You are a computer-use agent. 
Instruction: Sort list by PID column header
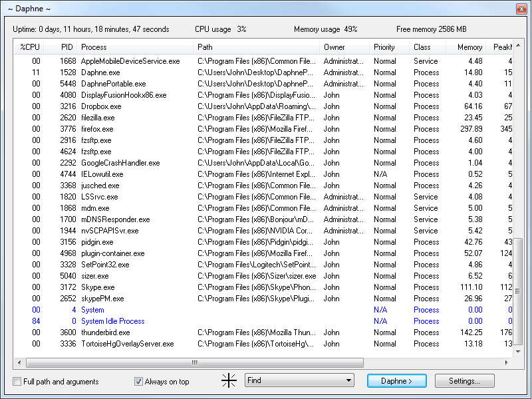click(66, 47)
